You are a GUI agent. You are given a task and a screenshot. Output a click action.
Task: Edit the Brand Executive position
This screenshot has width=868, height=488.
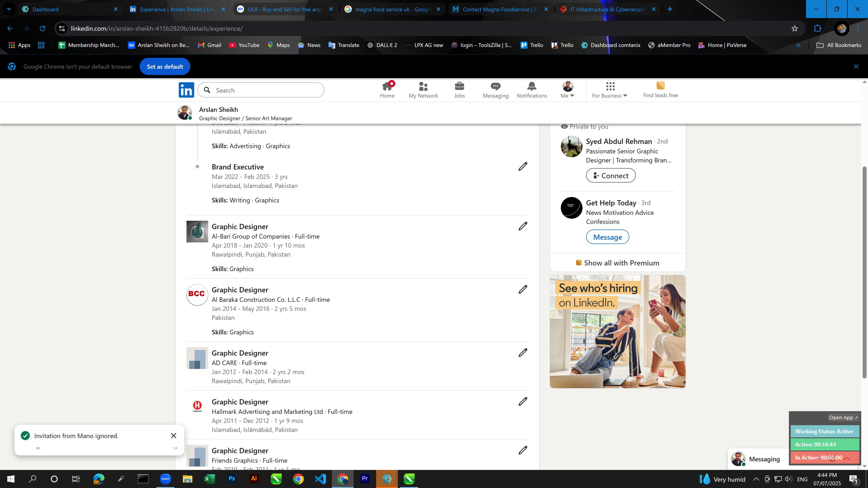pos(523,166)
